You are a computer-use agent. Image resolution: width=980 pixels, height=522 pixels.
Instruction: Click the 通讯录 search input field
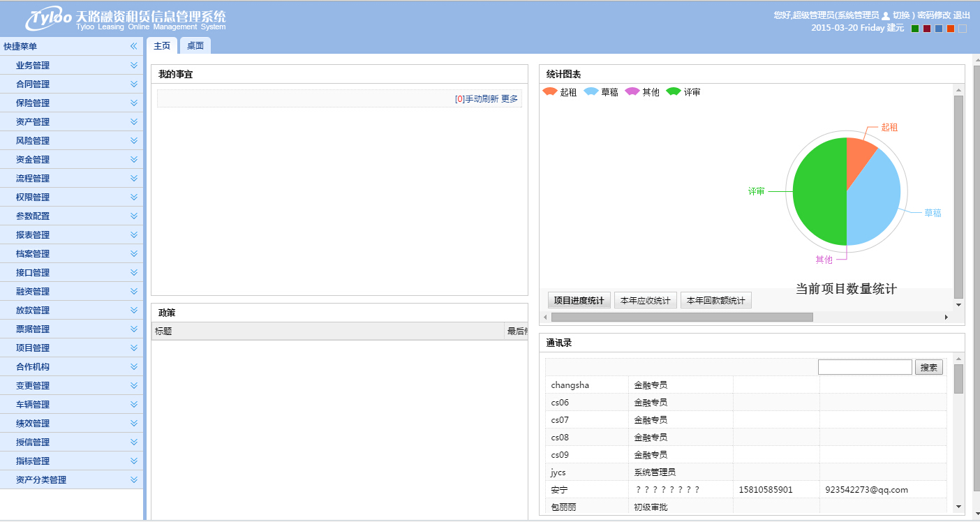pyautogui.click(x=865, y=366)
